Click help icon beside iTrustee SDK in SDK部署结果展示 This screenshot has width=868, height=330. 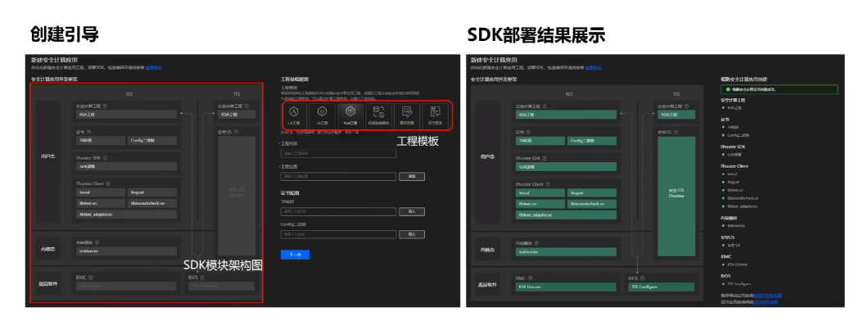(x=545, y=158)
